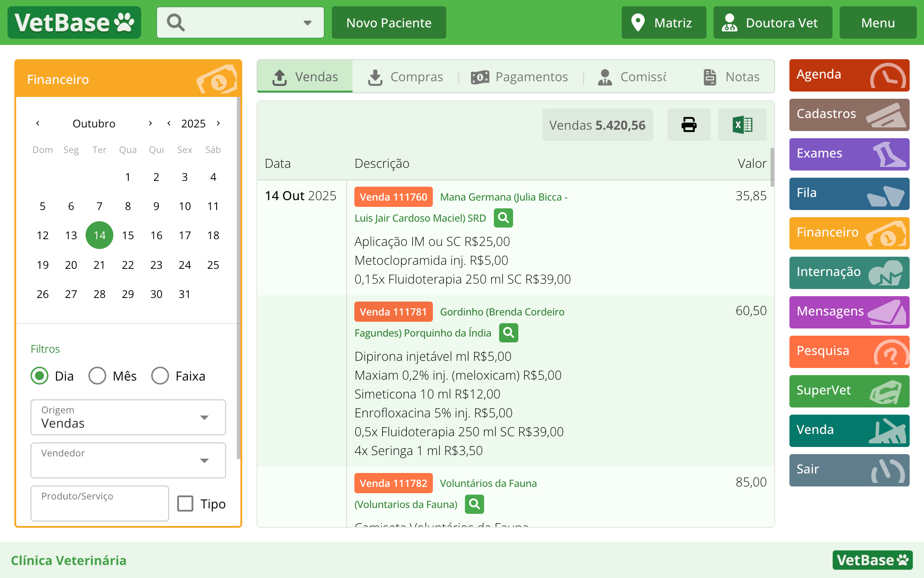The height and width of the screenshot is (578, 924).
Task: Switch to the Pagamentos tab
Action: [x=520, y=77]
